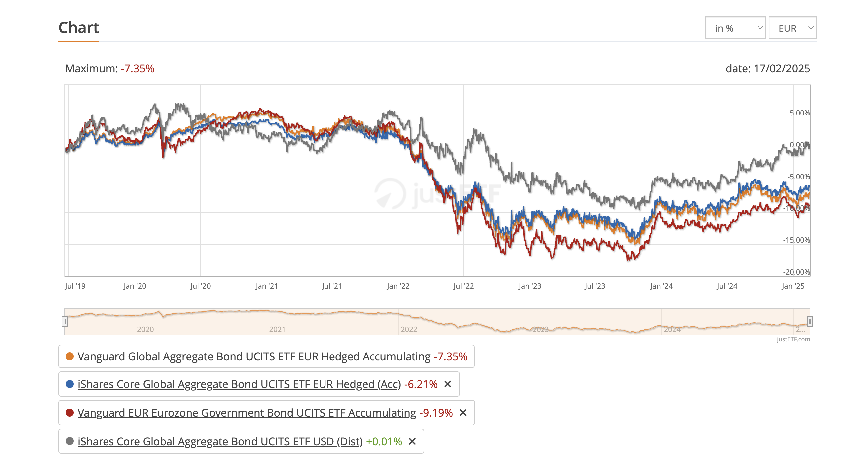Open iShares Core Global Aggregate USD (Dist) link
The width and height of the screenshot is (868, 462).
pyautogui.click(x=220, y=441)
